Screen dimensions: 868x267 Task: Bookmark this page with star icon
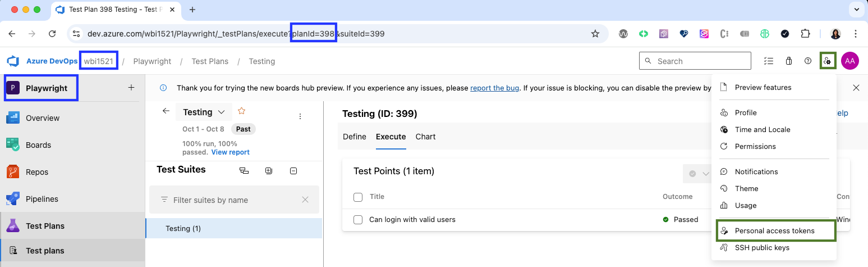595,34
